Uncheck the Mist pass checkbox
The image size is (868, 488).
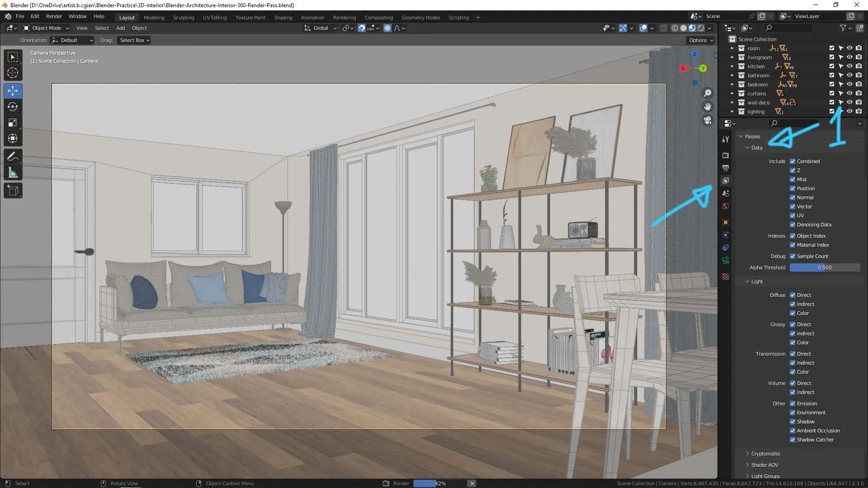tap(793, 179)
